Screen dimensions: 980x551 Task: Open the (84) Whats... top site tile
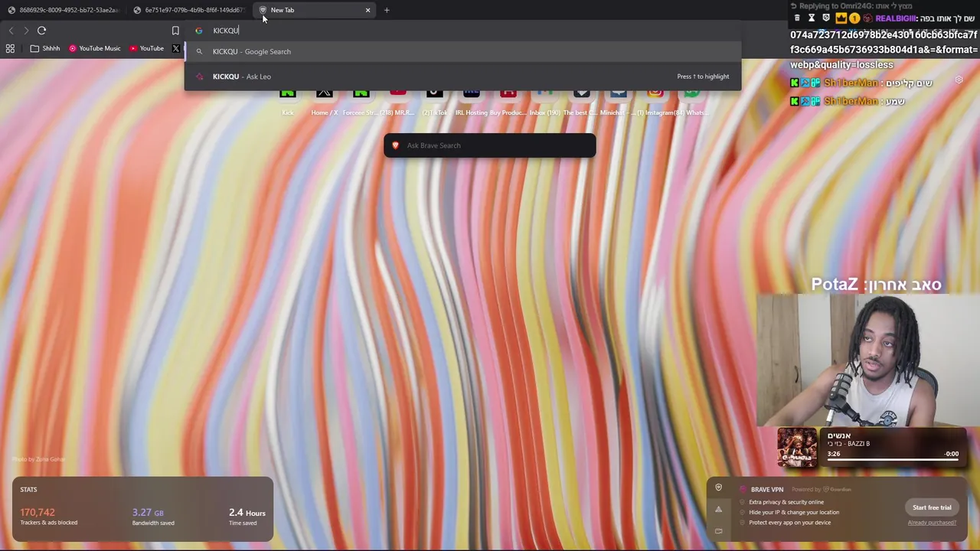(691, 101)
